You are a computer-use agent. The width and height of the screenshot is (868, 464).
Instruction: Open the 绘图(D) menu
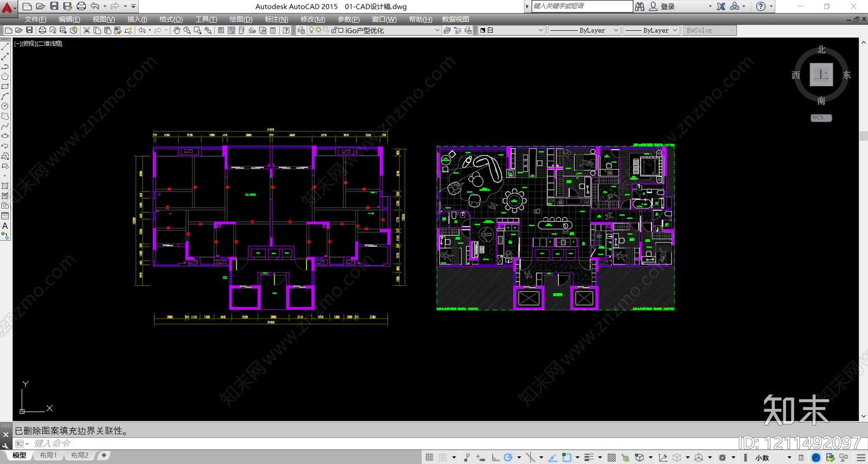tap(241, 19)
